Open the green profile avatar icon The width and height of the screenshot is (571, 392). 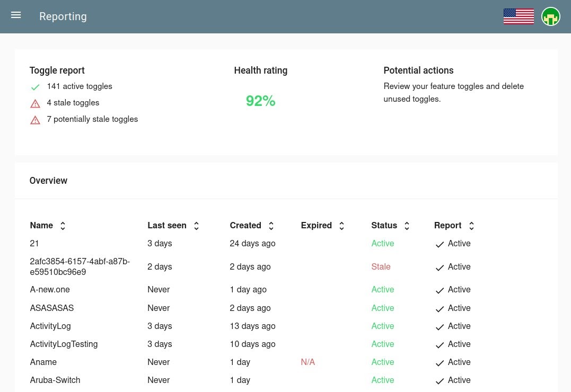click(x=550, y=16)
